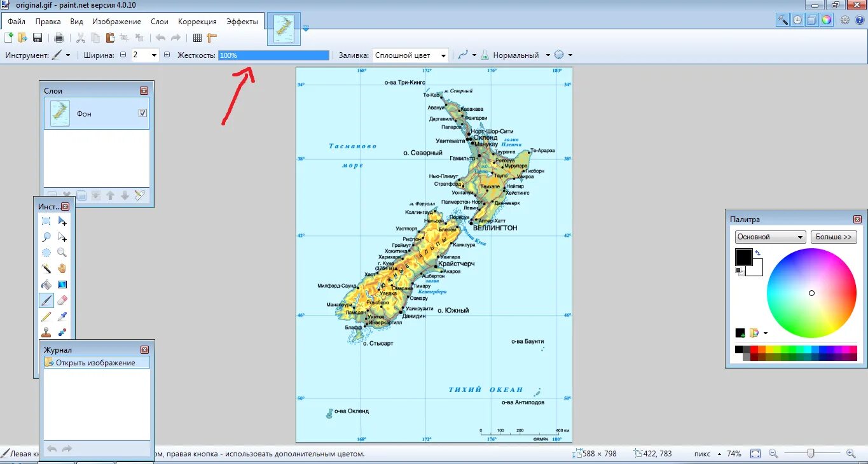Select the Фон layer row
Screen dimensions: 868x464
coord(97,113)
